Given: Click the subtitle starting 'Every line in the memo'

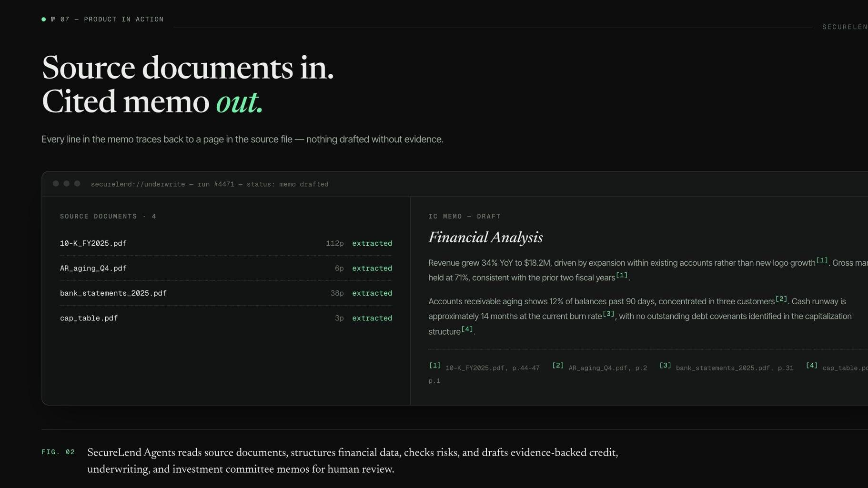Looking at the screenshot, I should [242, 139].
